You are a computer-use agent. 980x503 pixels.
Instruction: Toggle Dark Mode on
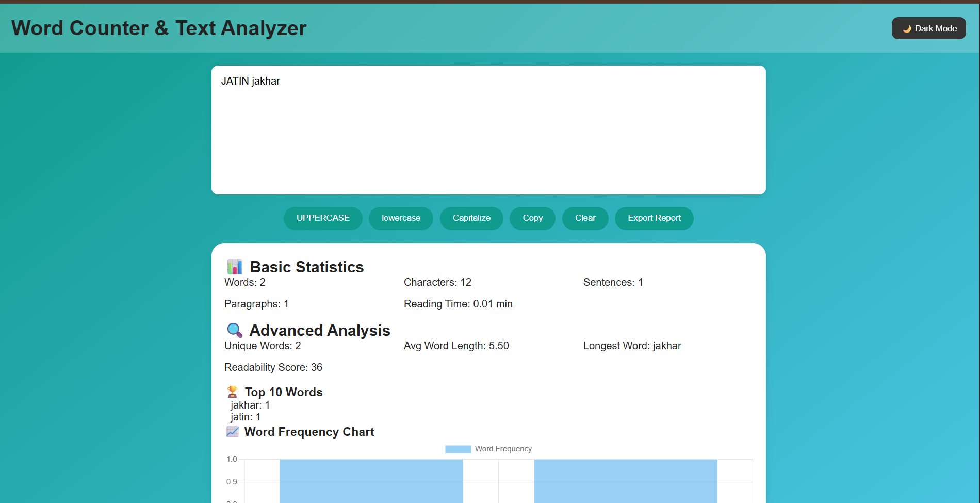pyautogui.click(x=928, y=28)
